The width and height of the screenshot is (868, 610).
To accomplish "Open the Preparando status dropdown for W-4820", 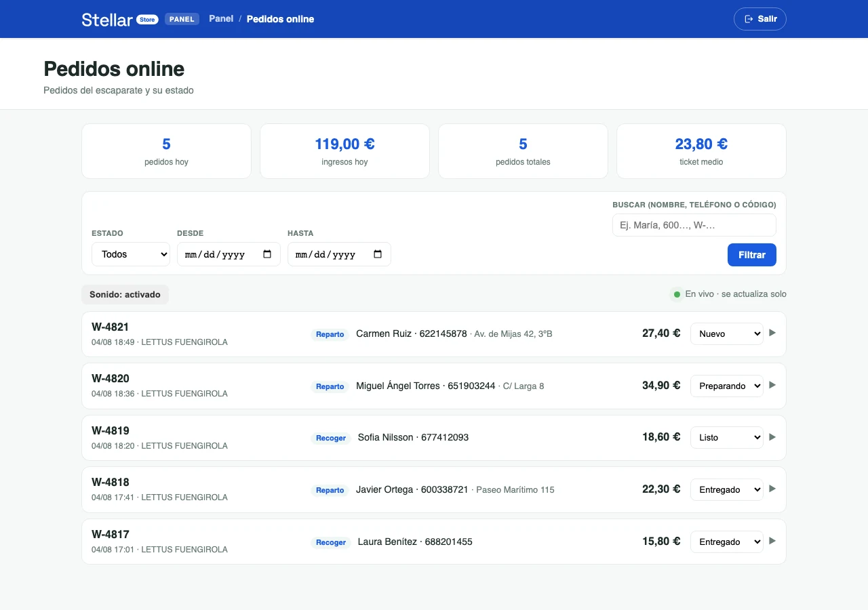I will click(x=727, y=386).
